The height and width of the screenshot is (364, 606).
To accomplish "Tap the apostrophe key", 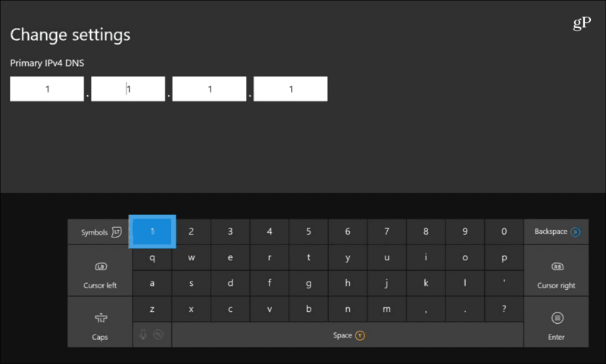I will coord(504,283).
